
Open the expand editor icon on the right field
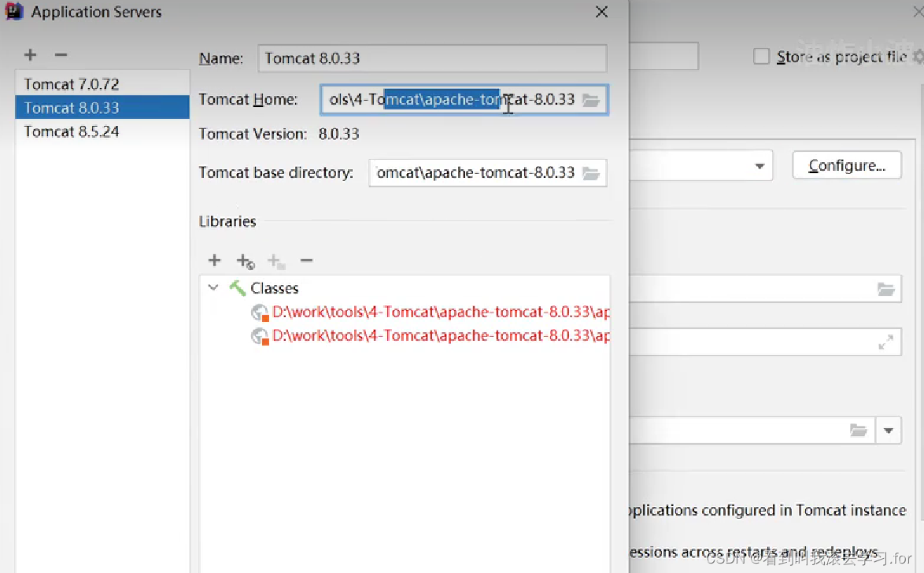(x=887, y=342)
